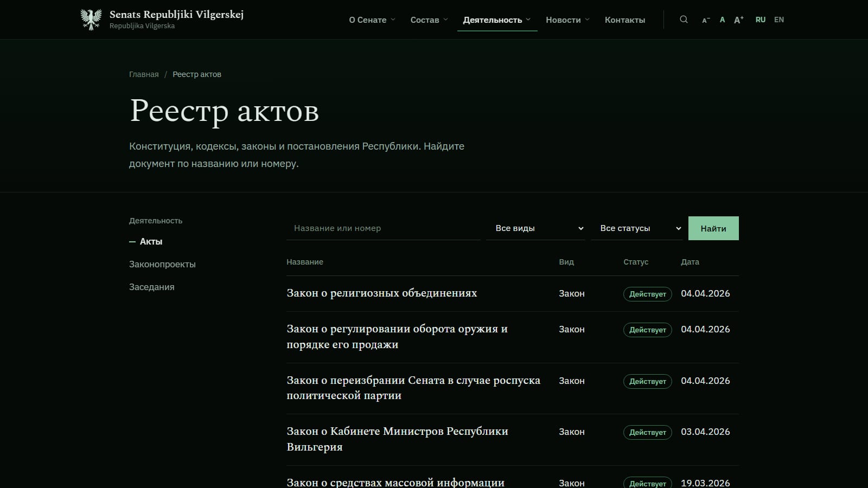Click the Вид column header
The width and height of the screenshot is (868, 488).
point(566,262)
